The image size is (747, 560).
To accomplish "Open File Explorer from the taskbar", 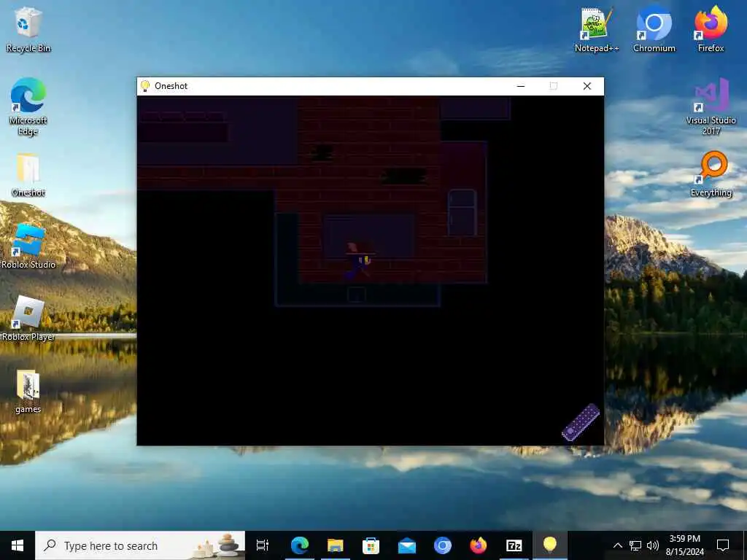I will 336,545.
